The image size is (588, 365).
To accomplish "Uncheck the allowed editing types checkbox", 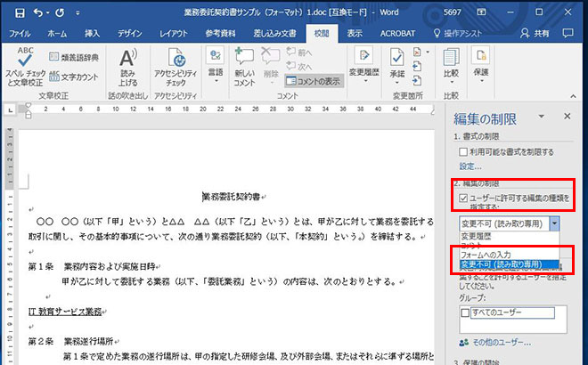I will (463, 197).
